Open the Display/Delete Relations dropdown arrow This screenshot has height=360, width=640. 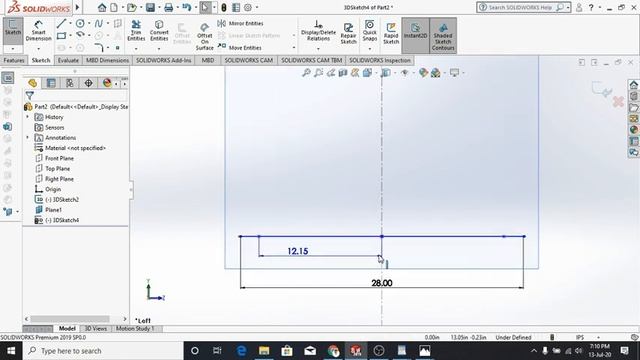(318, 49)
